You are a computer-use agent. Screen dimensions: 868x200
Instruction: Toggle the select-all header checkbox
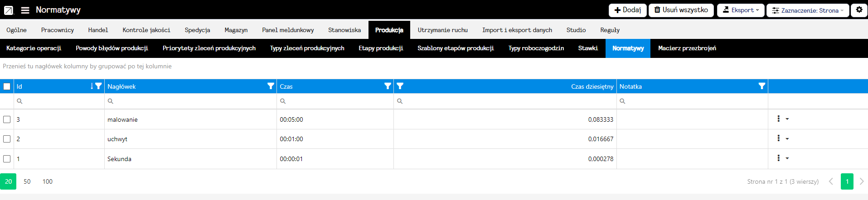(x=7, y=86)
